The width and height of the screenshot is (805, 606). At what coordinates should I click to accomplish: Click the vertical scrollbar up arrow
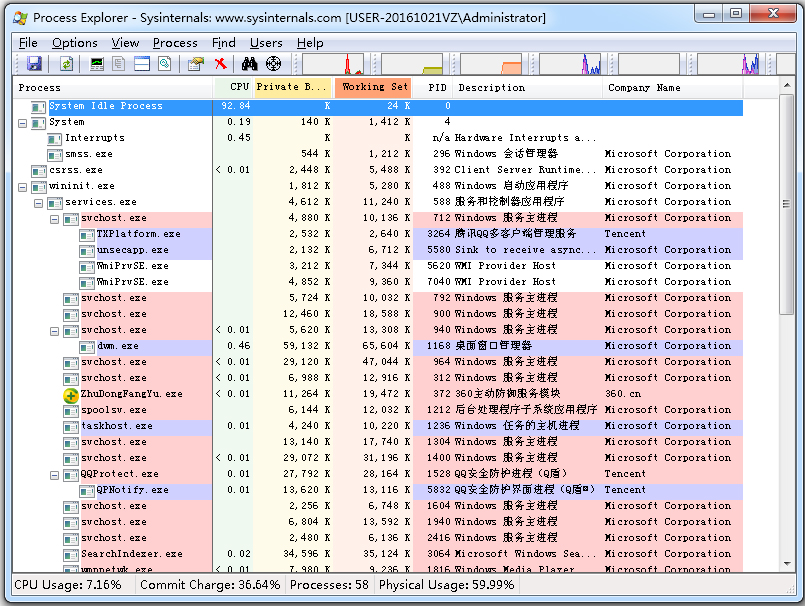(787, 85)
